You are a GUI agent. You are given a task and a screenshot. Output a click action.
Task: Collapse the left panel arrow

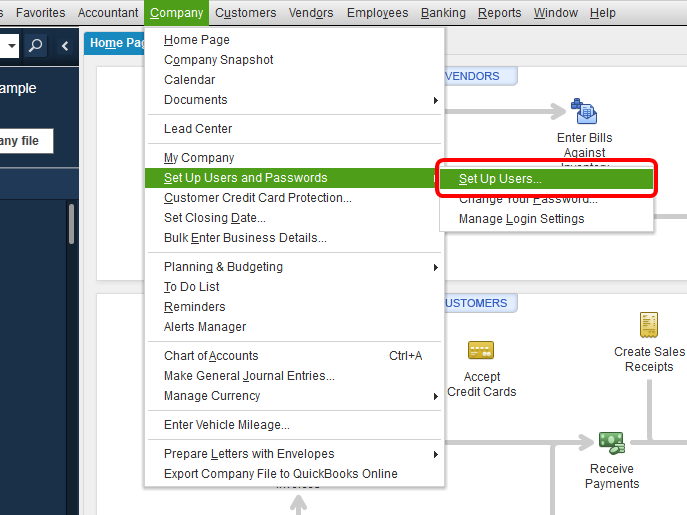coord(65,46)
